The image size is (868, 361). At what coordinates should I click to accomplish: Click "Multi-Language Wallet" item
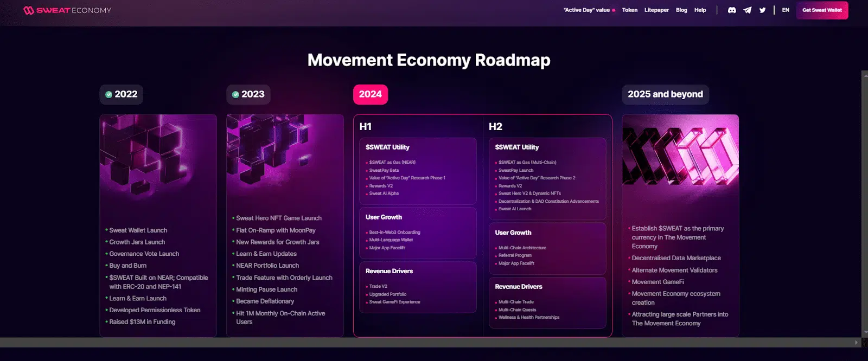click(391, 240)
